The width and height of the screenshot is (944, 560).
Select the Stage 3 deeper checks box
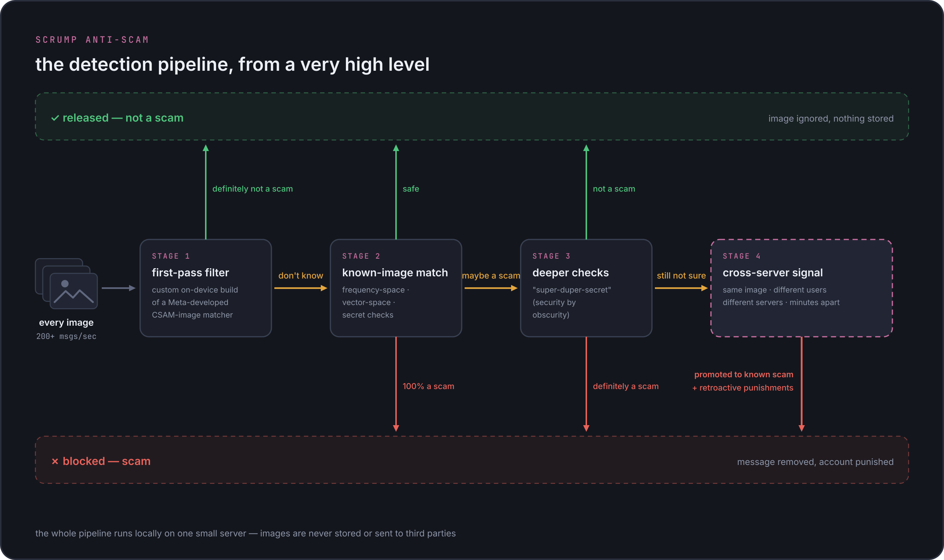click(586, 288)
